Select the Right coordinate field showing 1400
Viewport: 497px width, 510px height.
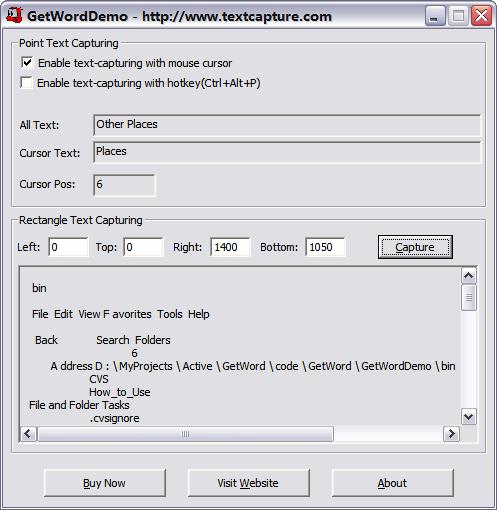click(230, 247)
